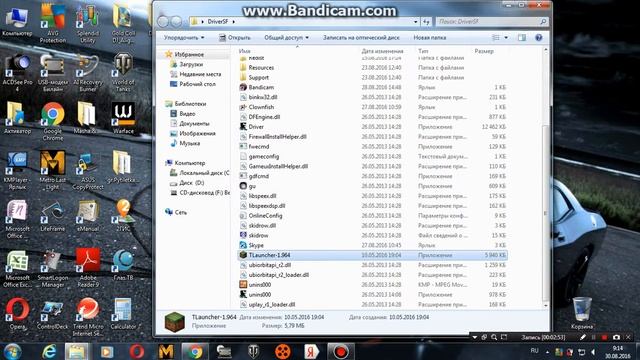Open Internet Explorer from taskbar
640x360 pixels.
[x=49, y=351]
